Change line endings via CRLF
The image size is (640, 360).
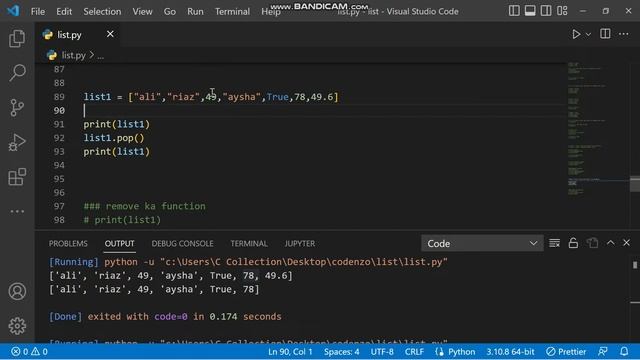(414, 351)
